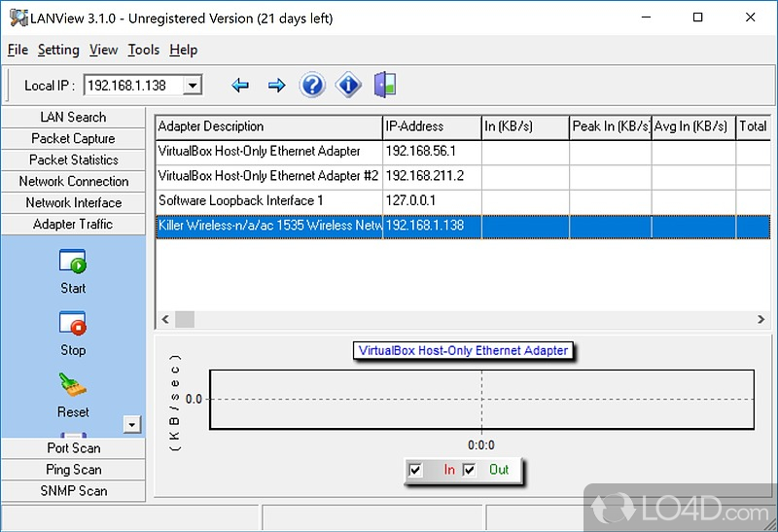Click IP cell 127.0.0.1
This screenshot has width=778, height=532.
pos(432,201)
